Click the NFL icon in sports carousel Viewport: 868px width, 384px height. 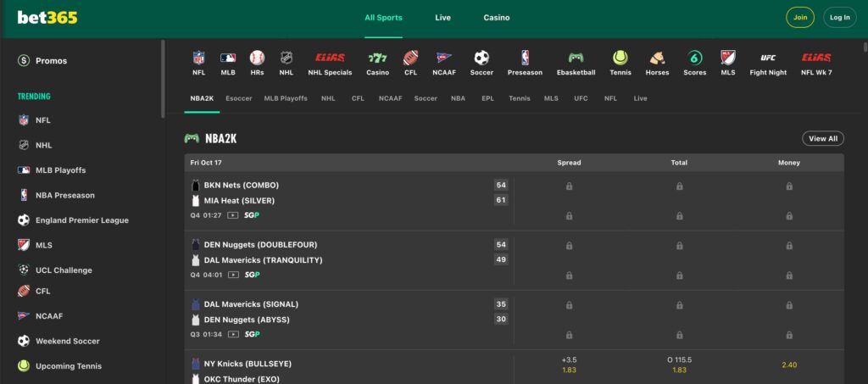tap(198, 58)
